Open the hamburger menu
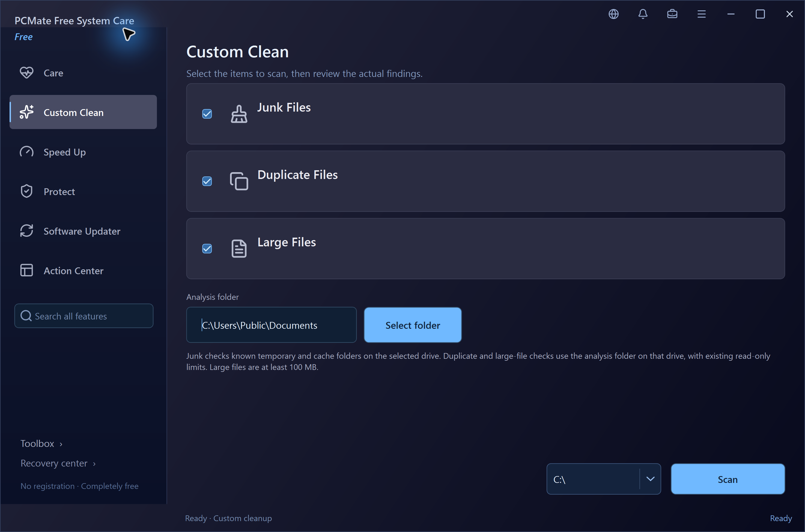This screenshot has height=532, width=805. pos(702,14)
